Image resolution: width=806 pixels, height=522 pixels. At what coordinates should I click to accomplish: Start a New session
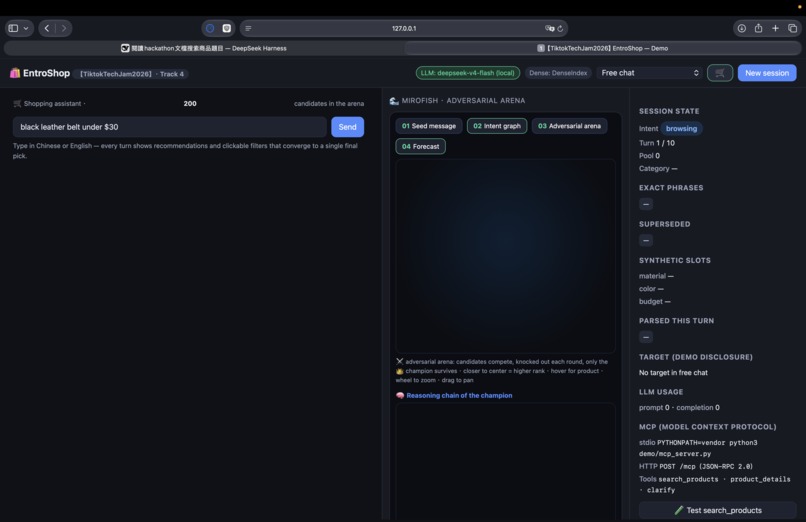tap(767, 73)
